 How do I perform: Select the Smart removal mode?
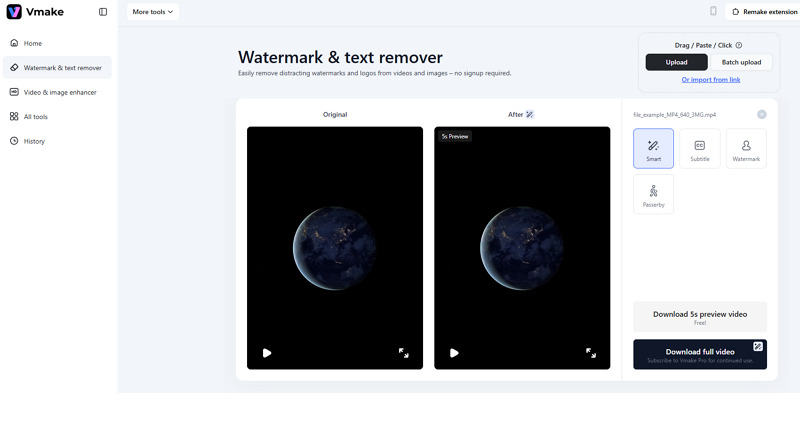[654, 148]
